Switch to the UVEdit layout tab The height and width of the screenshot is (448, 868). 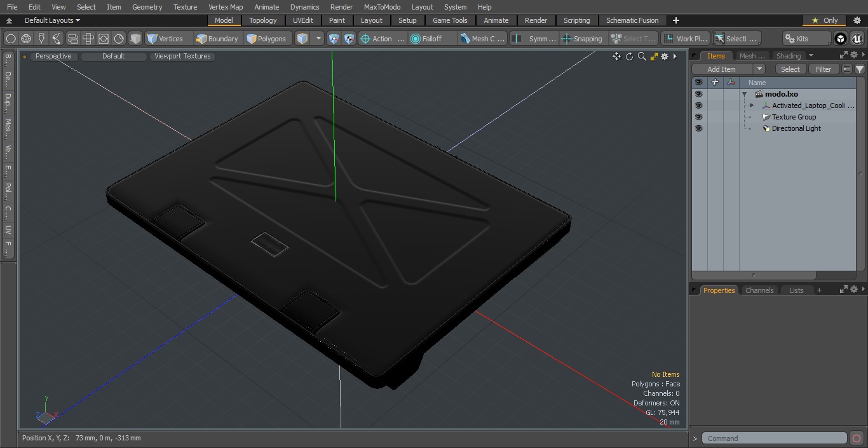coord(302,20)
